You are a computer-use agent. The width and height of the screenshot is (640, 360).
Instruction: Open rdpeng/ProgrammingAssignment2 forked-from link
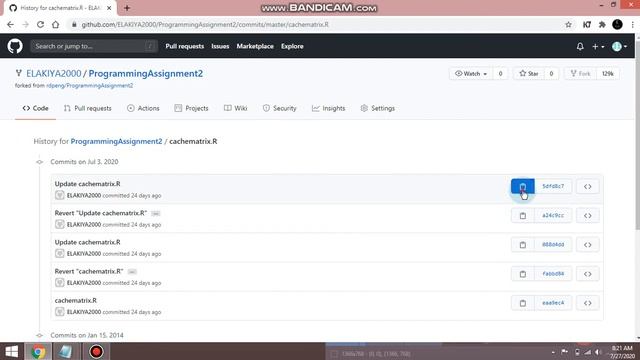pyautogui.click(x=89, y=86)
